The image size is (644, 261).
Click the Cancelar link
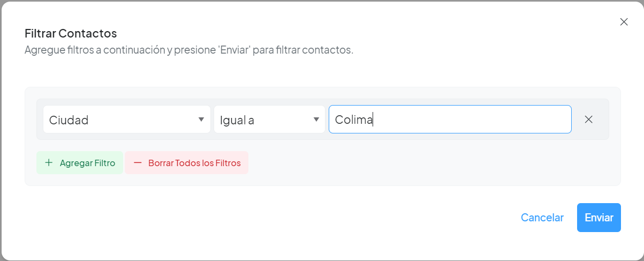pyautogui.click(x=542, y=218)
